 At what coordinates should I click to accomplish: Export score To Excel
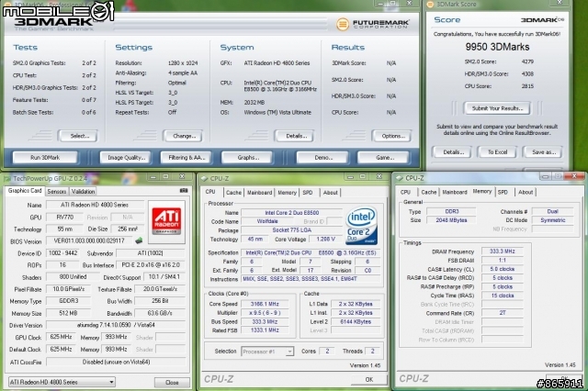(x=497, y=152)
